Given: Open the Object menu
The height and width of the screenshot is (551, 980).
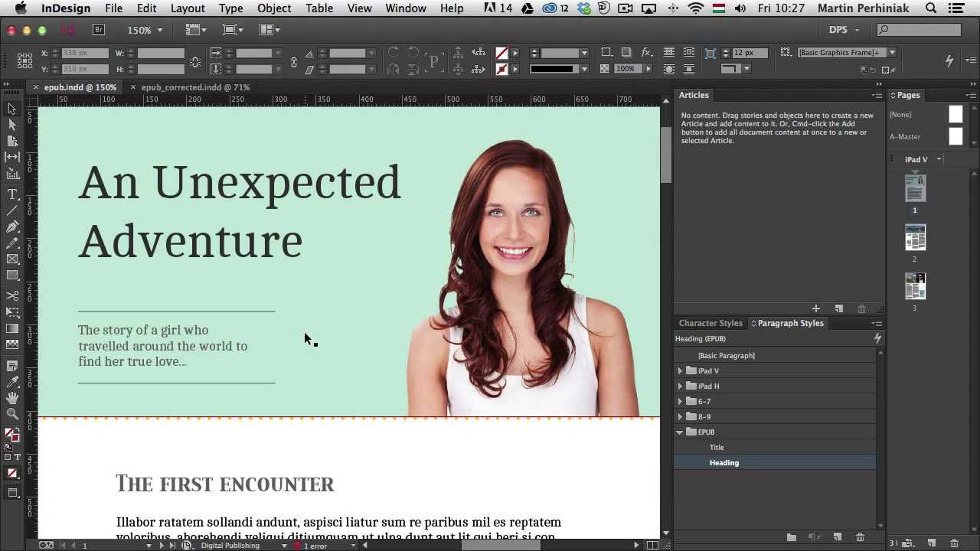Looking at the screenshot, I should coord(274,8).
